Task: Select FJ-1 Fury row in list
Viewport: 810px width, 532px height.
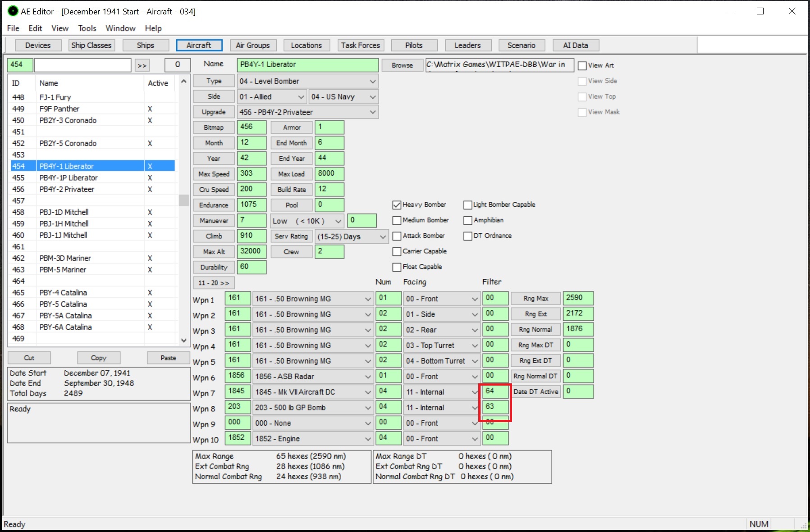Action: (92, 97)
